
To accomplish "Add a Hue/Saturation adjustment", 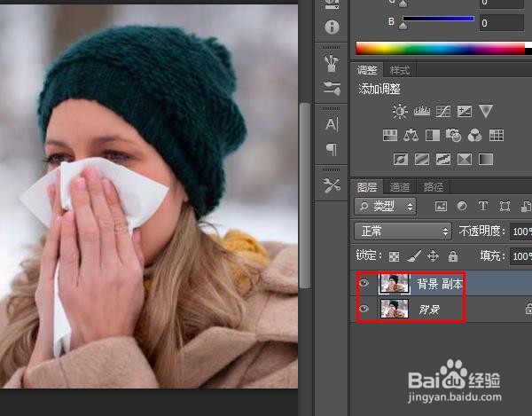I will pyautogui.click(x=390, y=135).
